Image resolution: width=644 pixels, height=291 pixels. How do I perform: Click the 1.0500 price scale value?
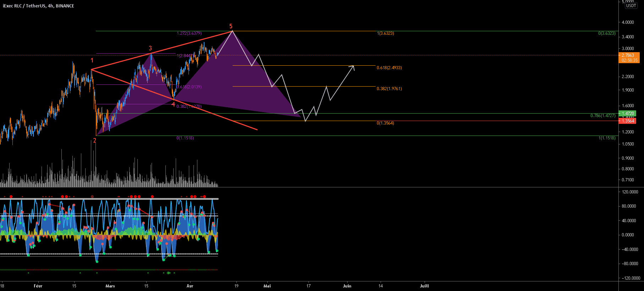(x=628, y=144)
